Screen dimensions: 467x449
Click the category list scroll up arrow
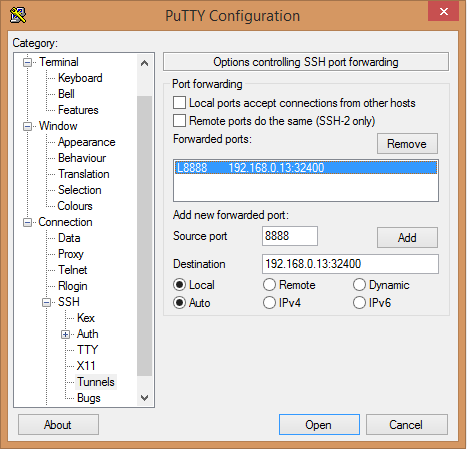point(144,63)
